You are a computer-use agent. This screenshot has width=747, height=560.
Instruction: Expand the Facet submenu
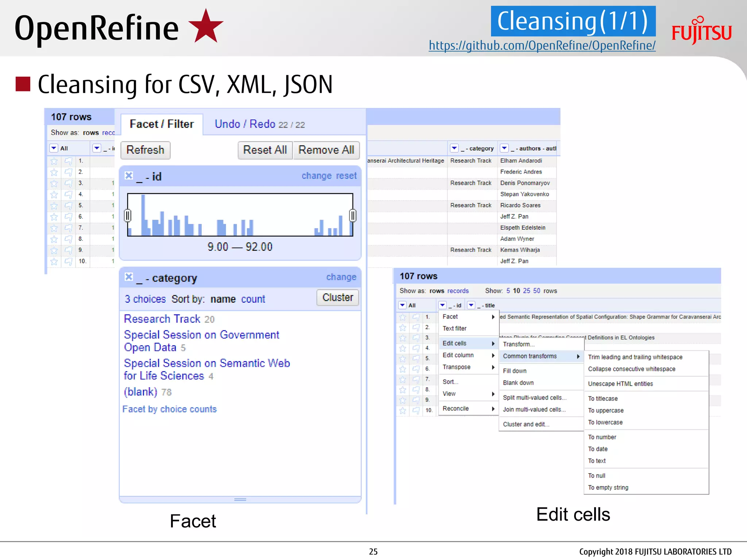point(469,317)
